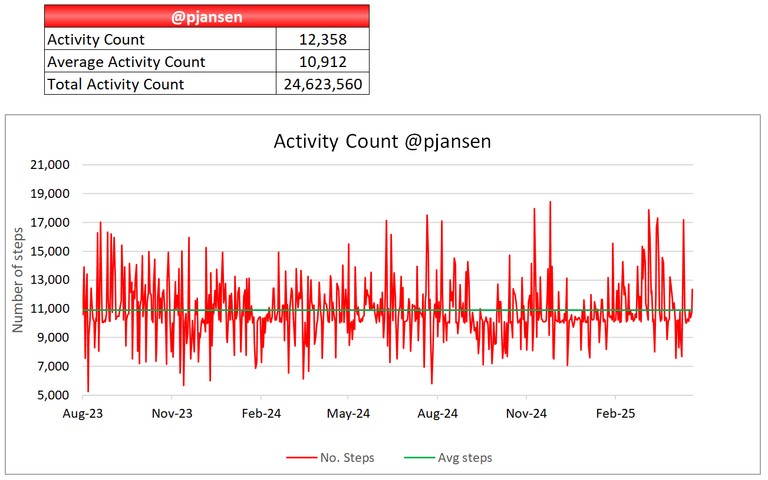Click the green legend line marker
The height and width of the screenshot is (480, 768).
[419, 457]
